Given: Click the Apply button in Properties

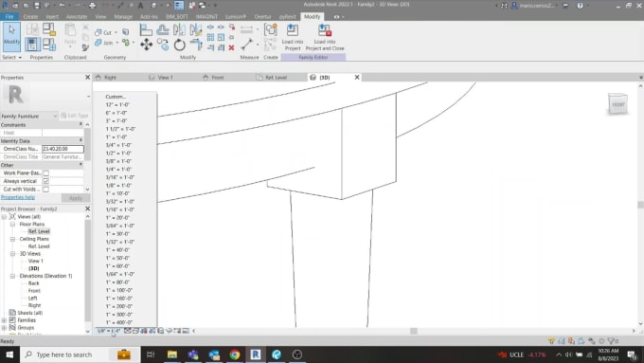Looking at the screenshot, I should [76, 198].
